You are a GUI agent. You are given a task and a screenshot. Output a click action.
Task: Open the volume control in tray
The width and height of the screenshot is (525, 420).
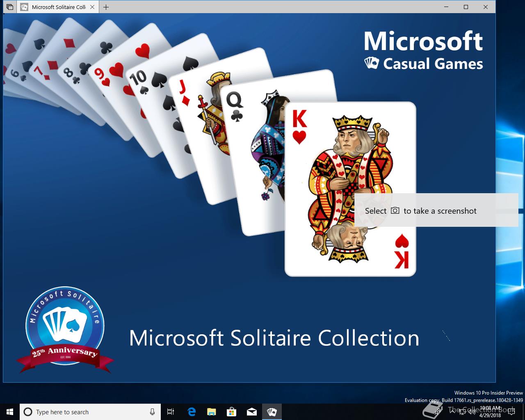tap(472, 412)
